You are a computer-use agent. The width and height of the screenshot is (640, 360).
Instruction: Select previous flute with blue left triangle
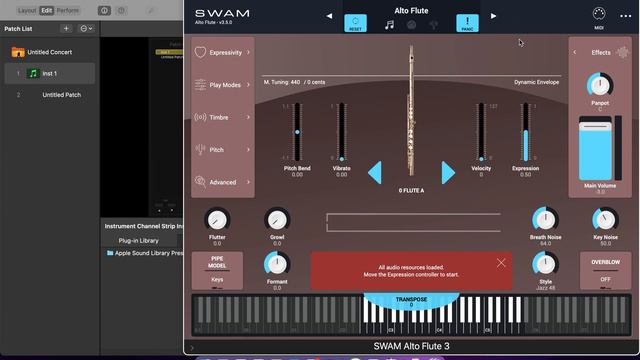tap(375, 173)
